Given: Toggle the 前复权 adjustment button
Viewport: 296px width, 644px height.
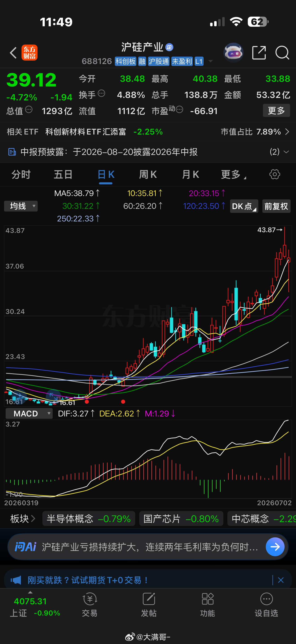Looking at the screenshot, I should tap(276, 206).
